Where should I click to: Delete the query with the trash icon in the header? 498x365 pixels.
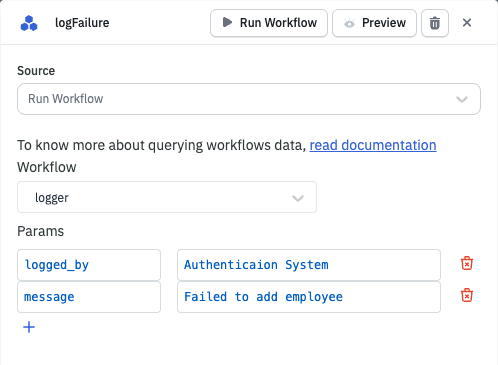coord(435,23)
